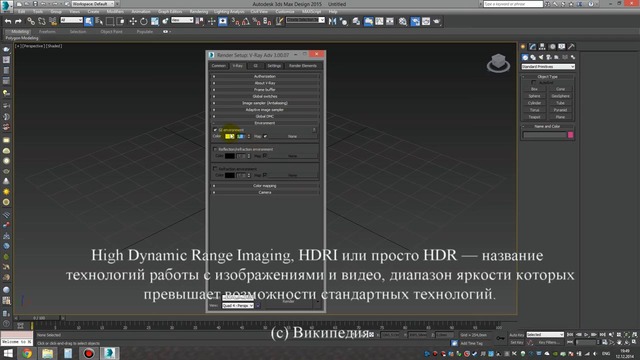640x360 pixels.
Task: Toggle Reflection/refraction environment Map checkbox
Action: tap(265, 156)
